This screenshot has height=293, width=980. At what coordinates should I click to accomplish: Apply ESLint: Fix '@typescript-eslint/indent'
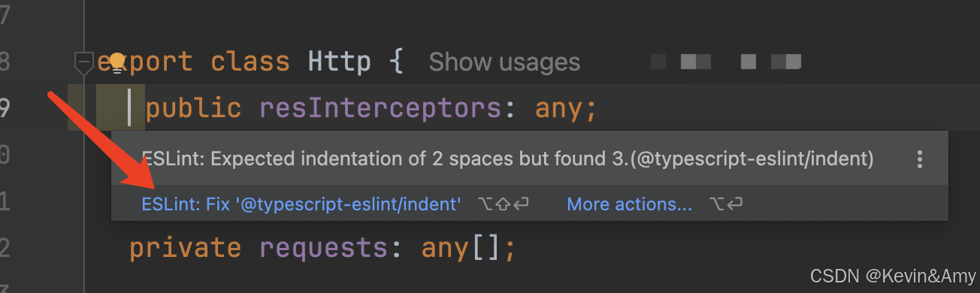pyautogui.click(x=301, y=204)
